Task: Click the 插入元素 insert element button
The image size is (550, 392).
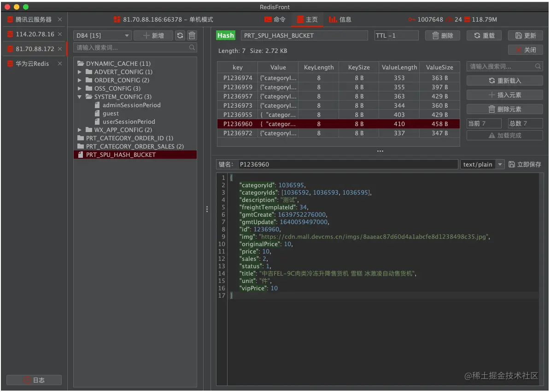Action: tap(504, 95)
